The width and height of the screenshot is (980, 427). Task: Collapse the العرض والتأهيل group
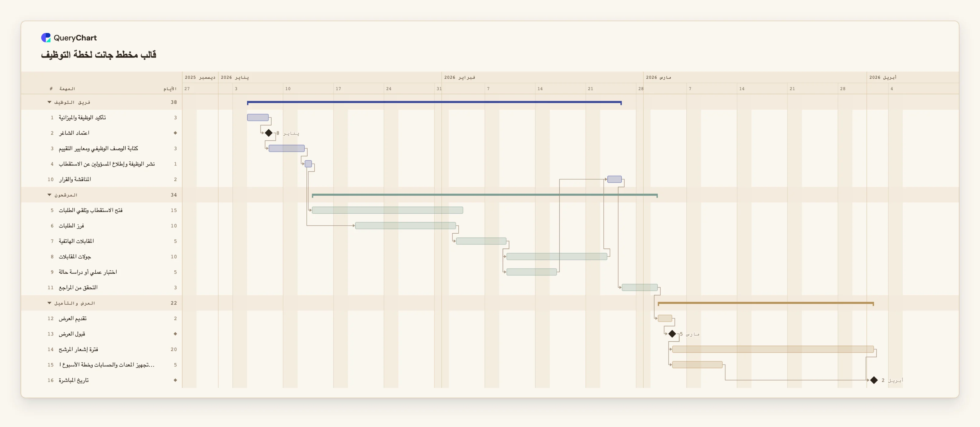pyautogui.click(x=49, y=303)
